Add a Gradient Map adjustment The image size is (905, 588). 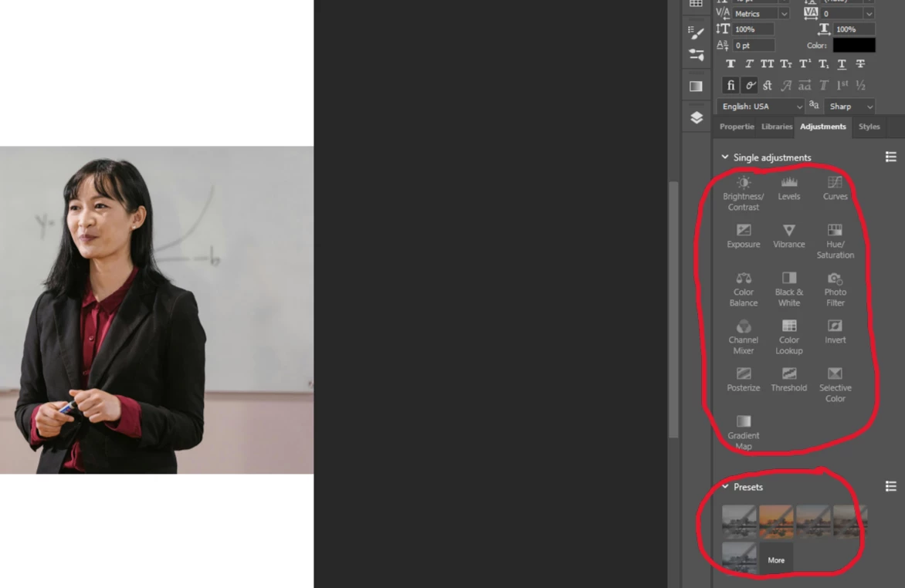click(744, 434)
